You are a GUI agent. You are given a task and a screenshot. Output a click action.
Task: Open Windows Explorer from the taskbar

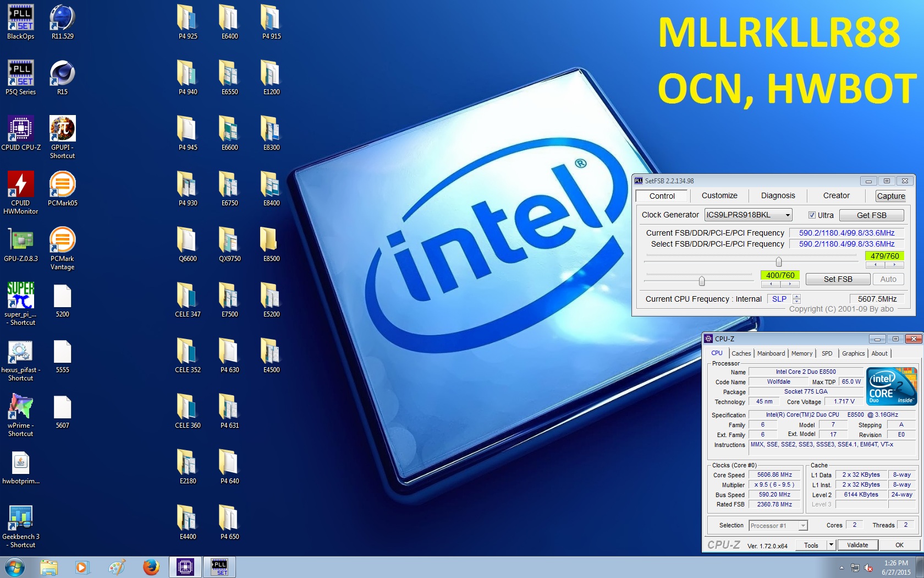click(x=48, y=567)
